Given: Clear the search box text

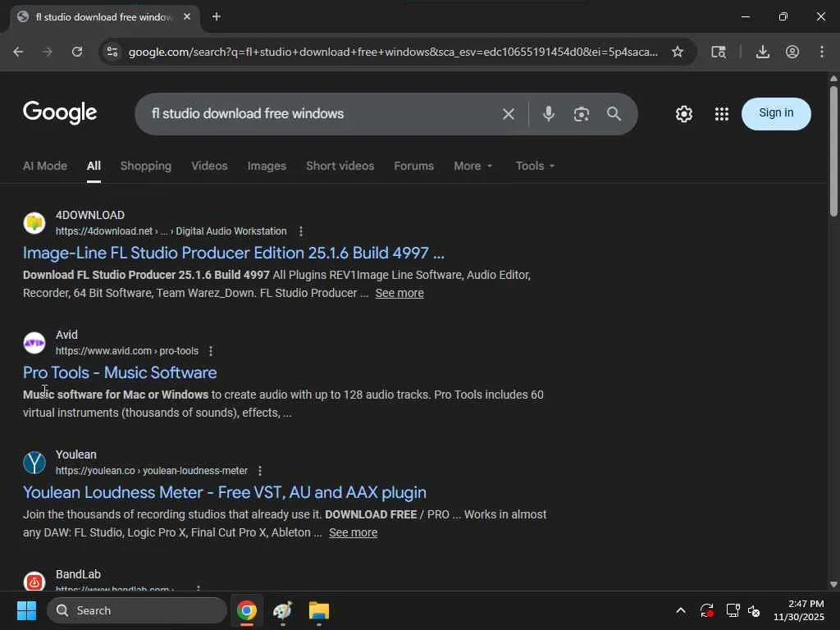Looking at the screenshot, I should [x=509, y=113].
